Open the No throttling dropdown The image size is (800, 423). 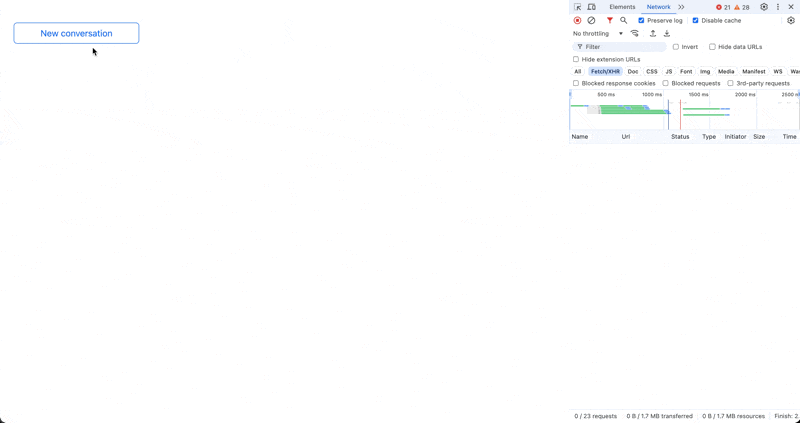point(598,34)
